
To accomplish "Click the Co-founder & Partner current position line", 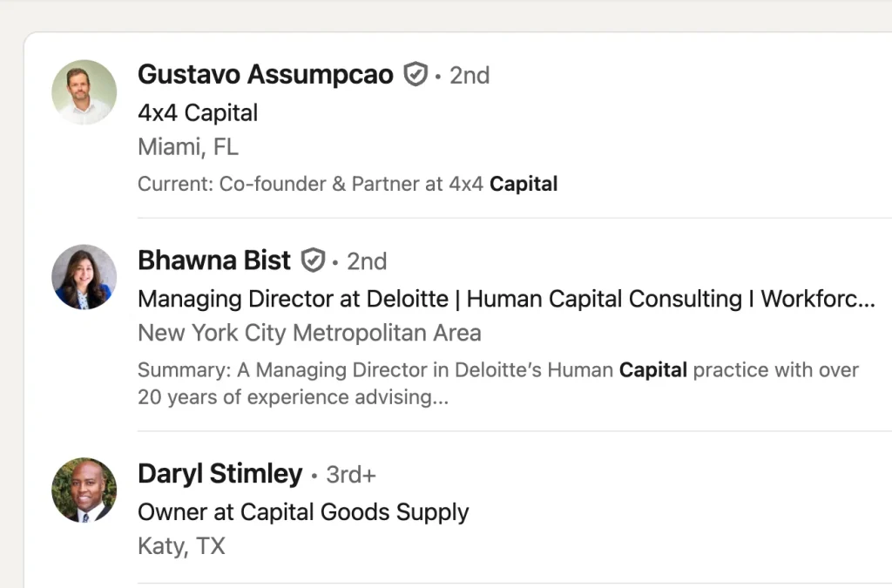I will [347, 184].
